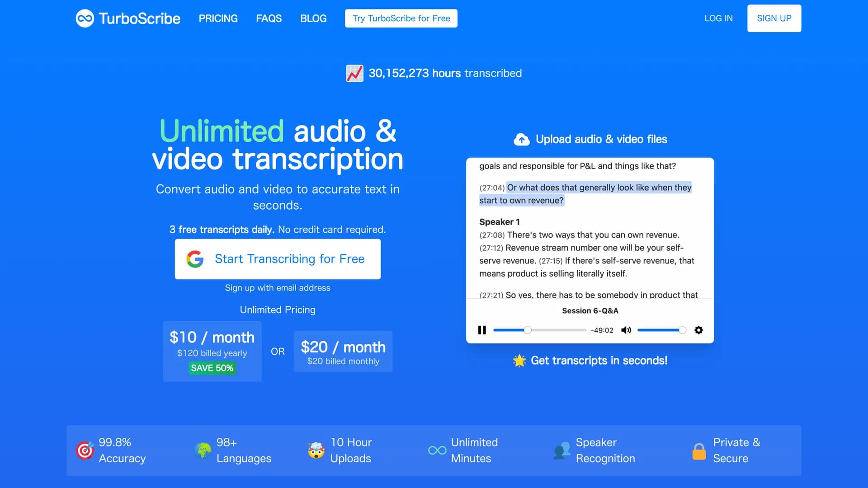Click the 99.8% Accuracy text

tap(122, 450)
